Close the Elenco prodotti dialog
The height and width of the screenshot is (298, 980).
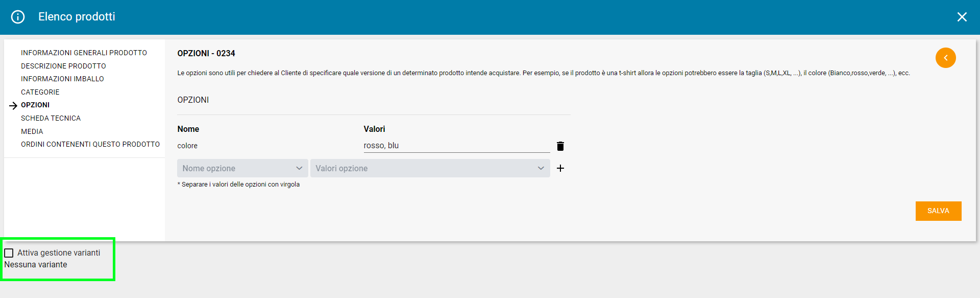[962, 17]
